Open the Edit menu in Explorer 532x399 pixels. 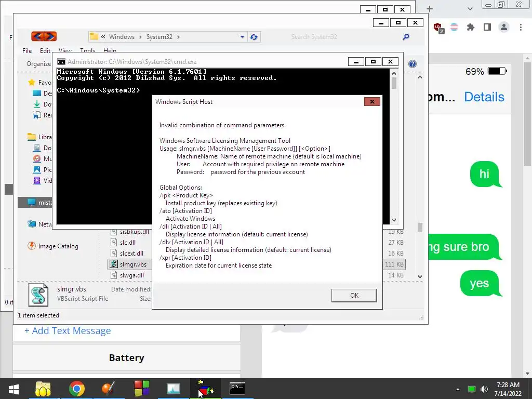45,50
